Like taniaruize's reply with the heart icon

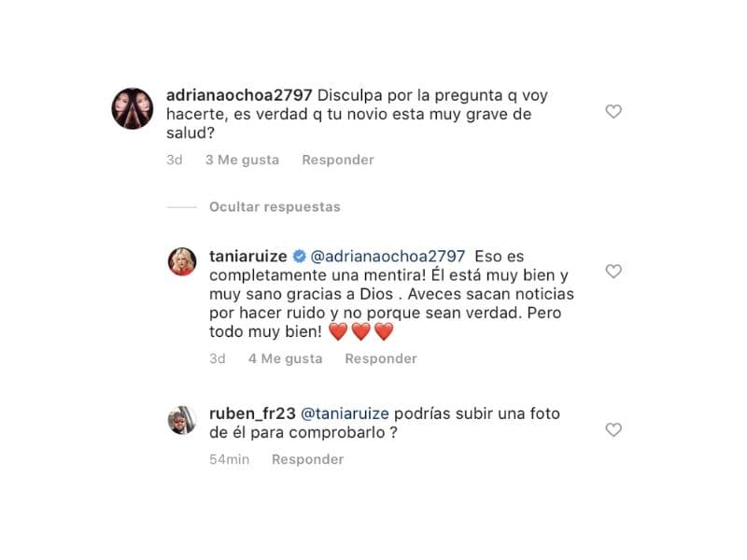[x=613, y=271]
